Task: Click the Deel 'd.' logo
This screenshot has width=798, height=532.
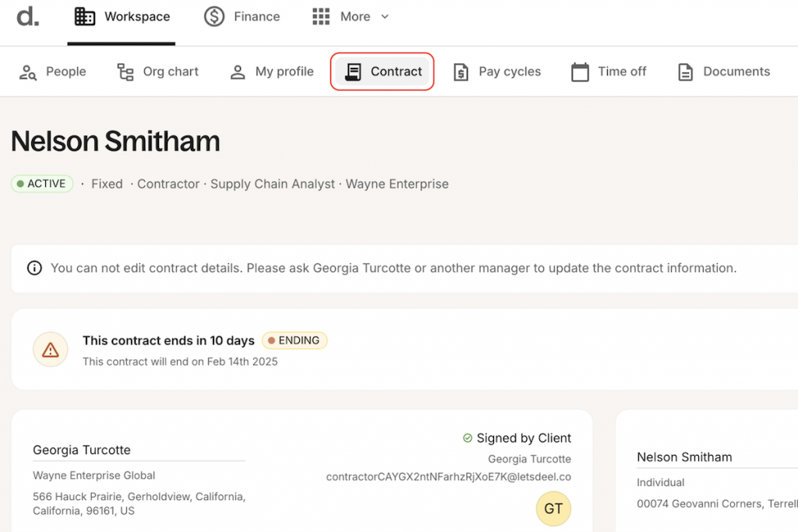Action: point(27,16)
